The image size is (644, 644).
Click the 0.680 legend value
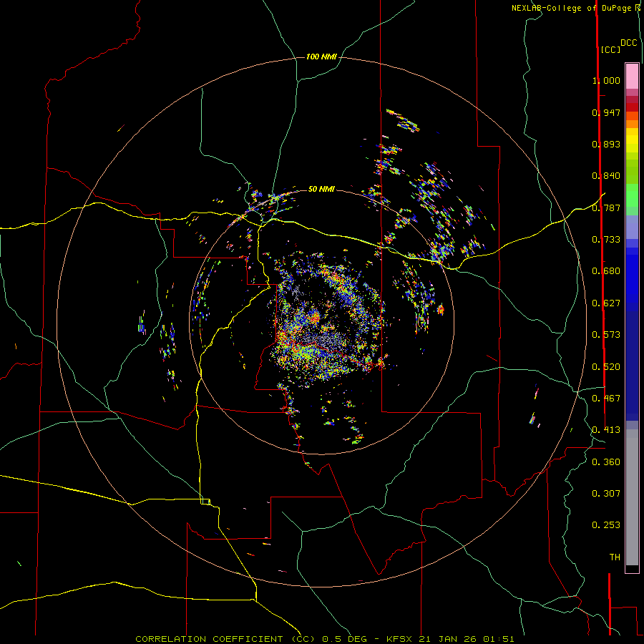606,271
